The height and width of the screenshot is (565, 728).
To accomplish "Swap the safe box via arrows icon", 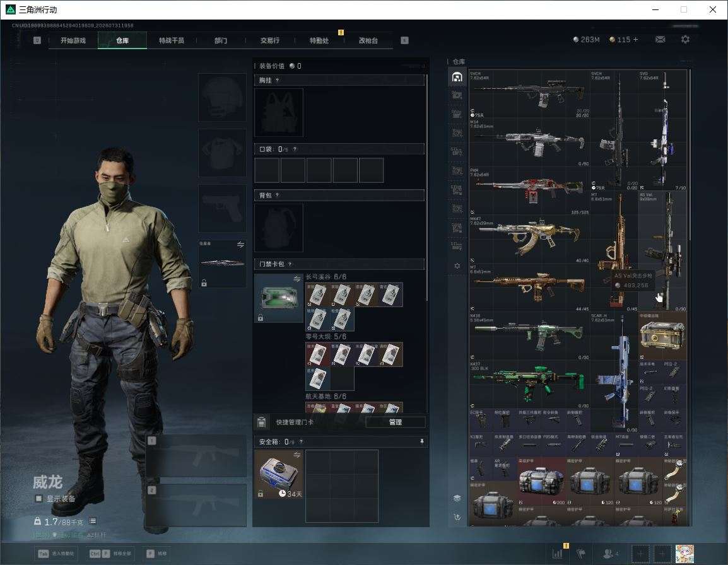I will tap(296, 455).
